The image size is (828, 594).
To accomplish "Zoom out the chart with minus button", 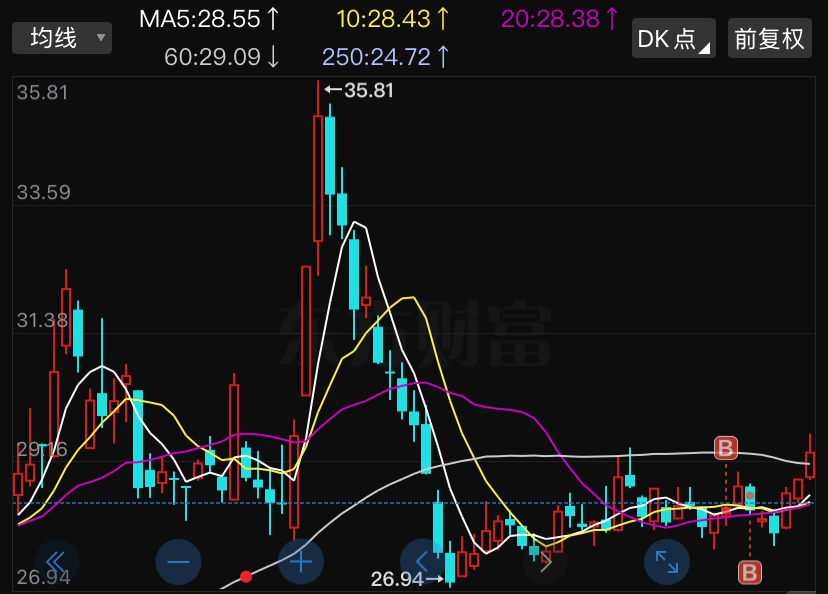I will (178, 562).
